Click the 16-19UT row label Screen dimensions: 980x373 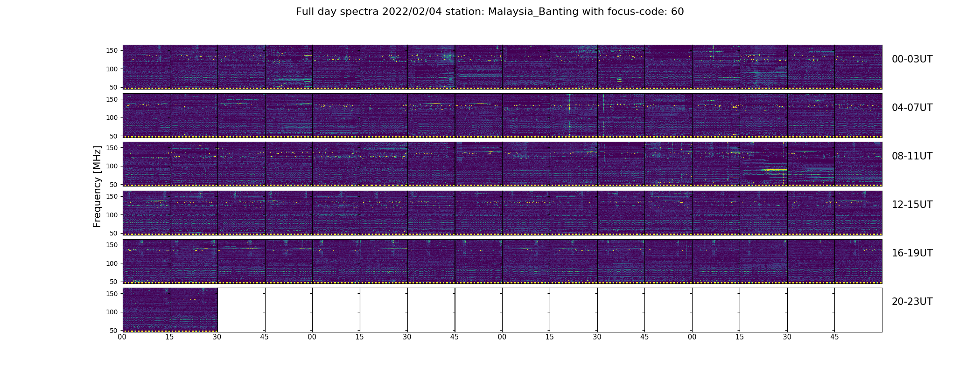pos(912,253)
